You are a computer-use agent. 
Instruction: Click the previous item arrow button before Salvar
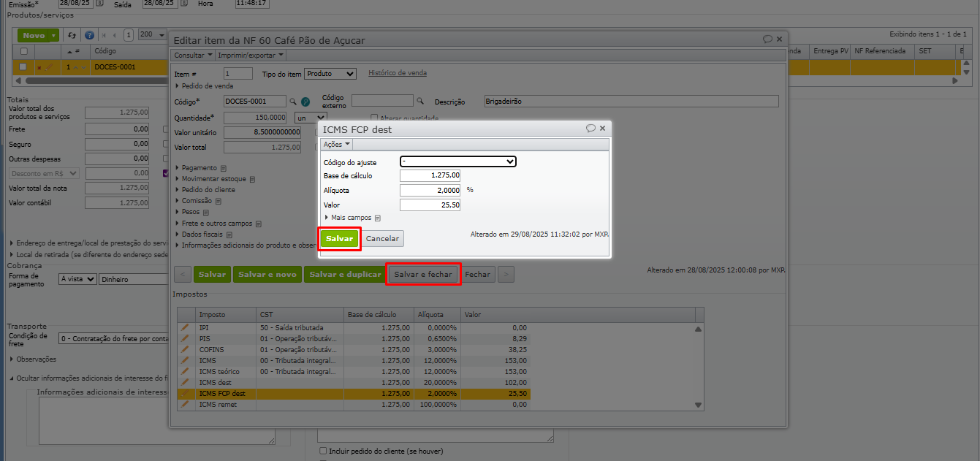coord(182,275)
